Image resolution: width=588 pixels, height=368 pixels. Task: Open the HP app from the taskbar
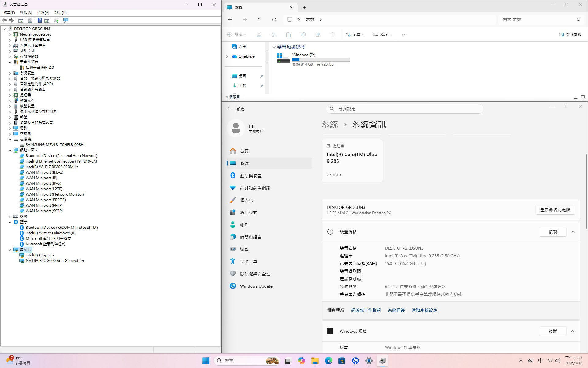pyautogui.click(x=355, y=361)
